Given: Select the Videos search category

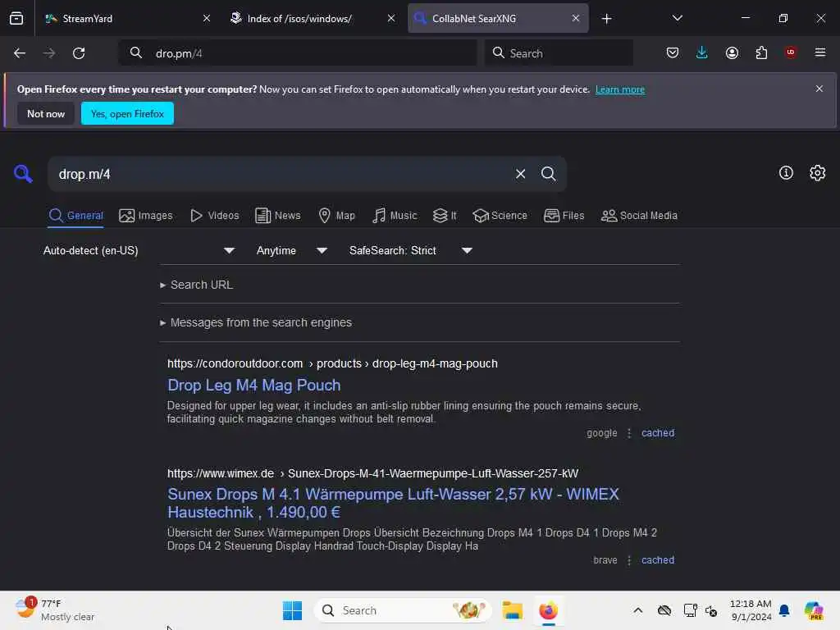Looking at the screenshot, I should 214,216.
